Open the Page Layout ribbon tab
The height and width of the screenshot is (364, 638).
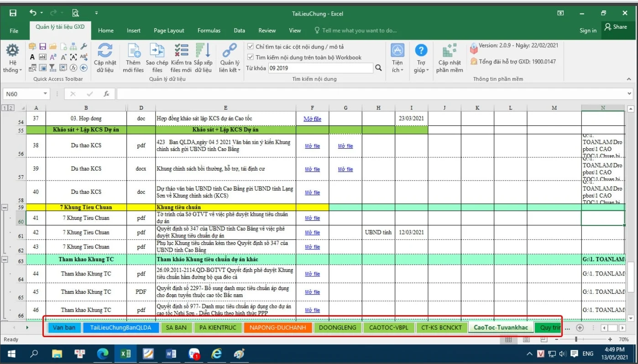coord(169,31)
